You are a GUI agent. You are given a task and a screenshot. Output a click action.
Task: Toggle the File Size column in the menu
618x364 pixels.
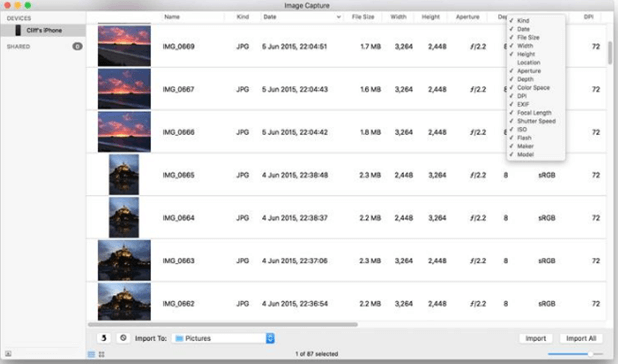pyautogui.click(x=536, y=37)
